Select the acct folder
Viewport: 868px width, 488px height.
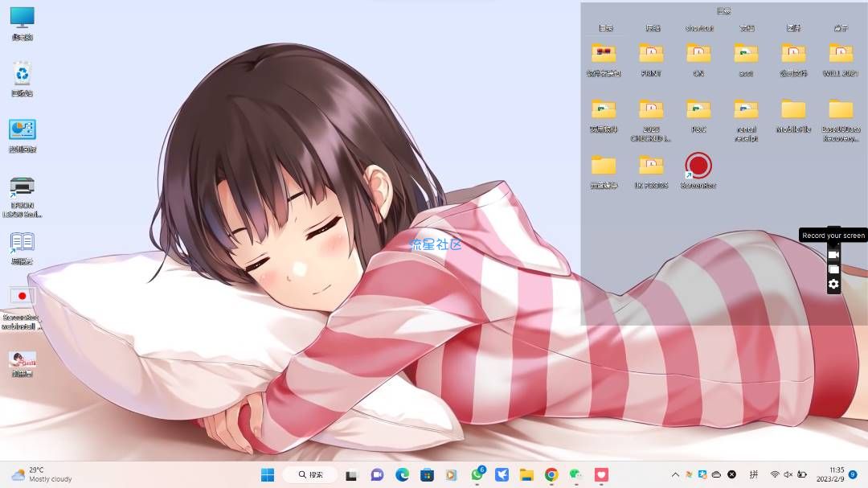[746, 59]
